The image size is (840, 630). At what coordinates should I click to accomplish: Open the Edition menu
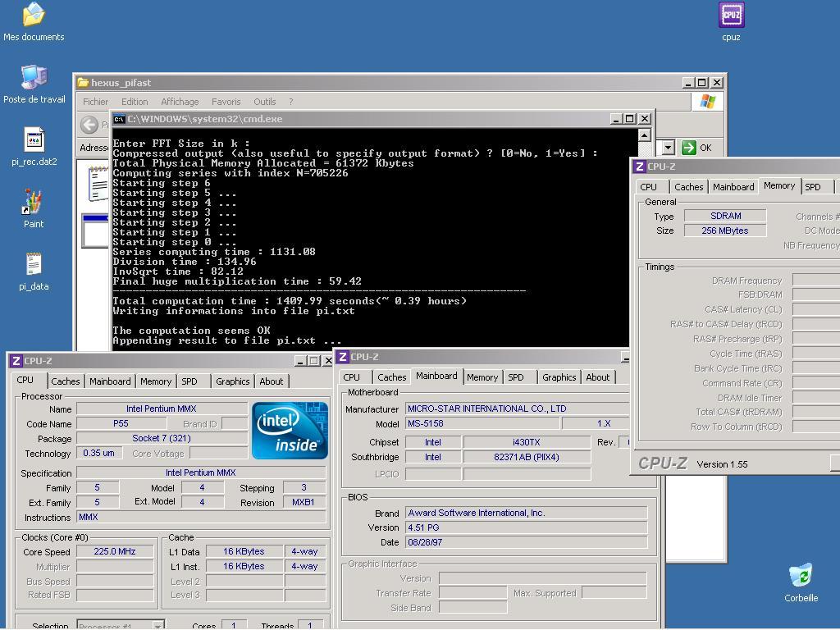[x=135, y=102]
